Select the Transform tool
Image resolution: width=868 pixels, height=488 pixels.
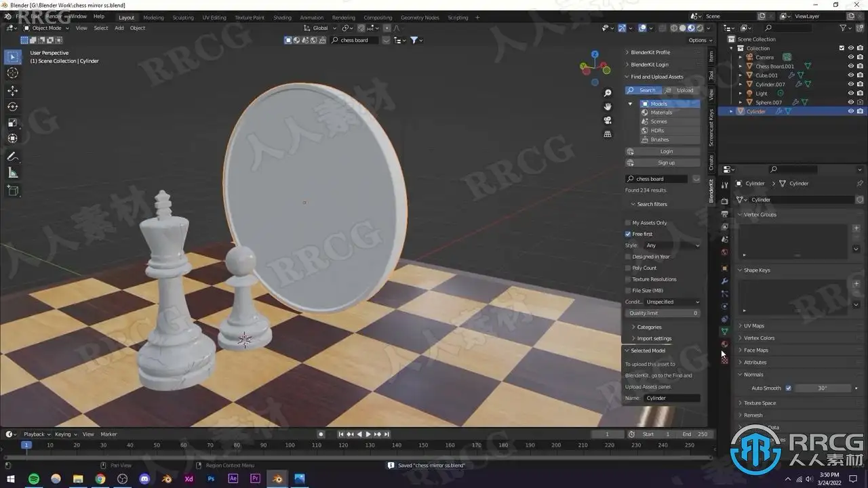pos(13,139)
